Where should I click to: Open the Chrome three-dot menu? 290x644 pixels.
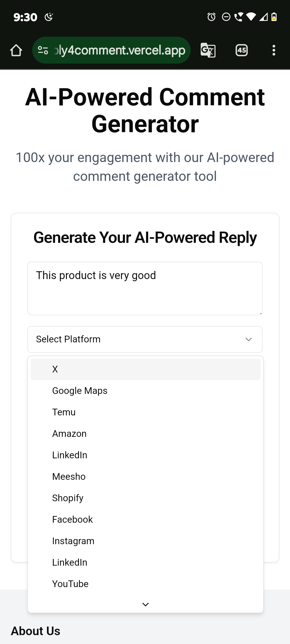(274, 50)
